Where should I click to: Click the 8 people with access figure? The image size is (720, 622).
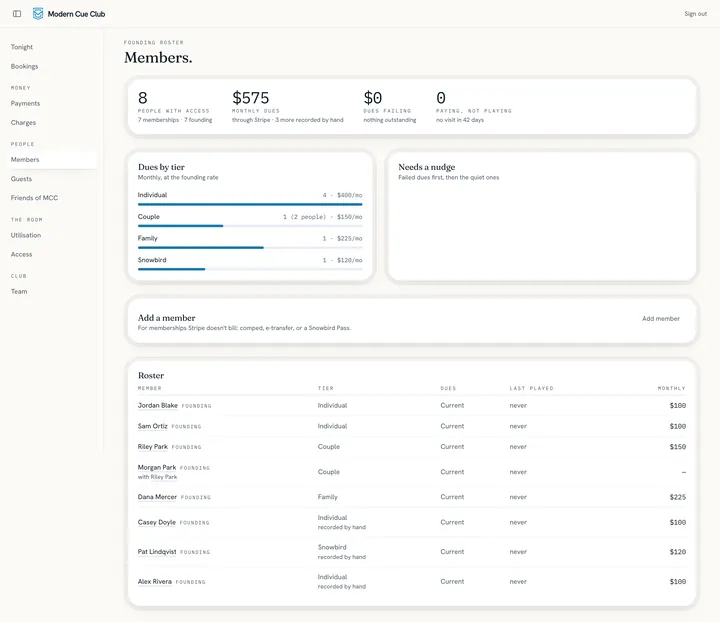tap(143, 98)
